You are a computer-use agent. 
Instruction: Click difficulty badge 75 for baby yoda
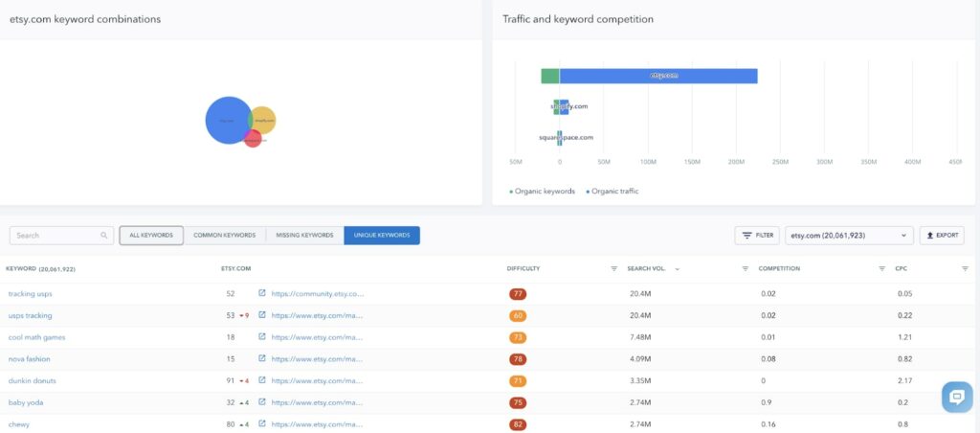coord(518,402)
